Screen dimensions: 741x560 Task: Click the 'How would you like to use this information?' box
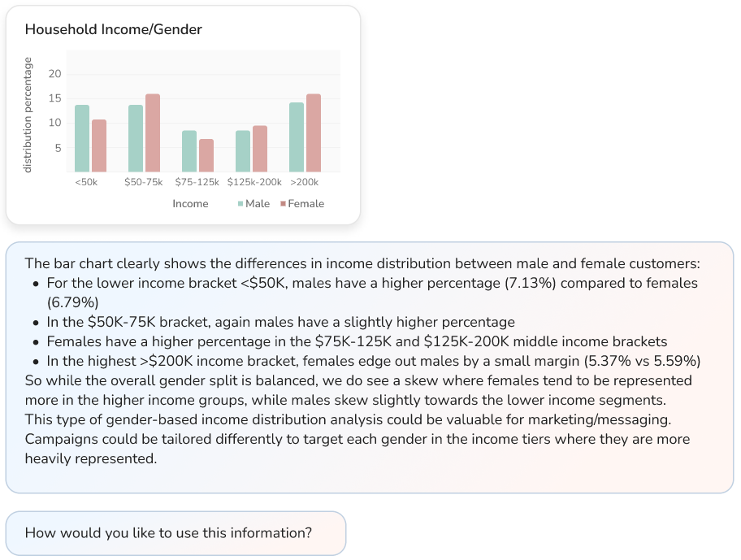175,533
